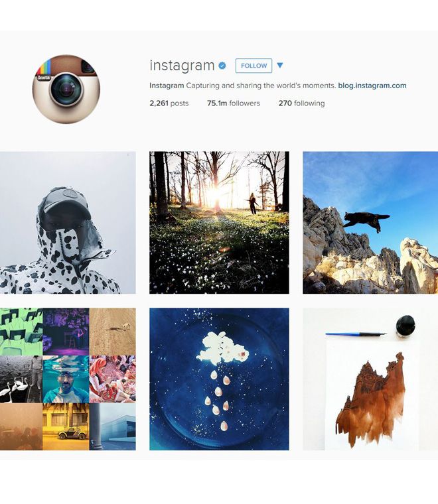Viewport: 438px width, 504px height.
Task: Open the jumping black cat photo
Action: (x=370, y=222)
